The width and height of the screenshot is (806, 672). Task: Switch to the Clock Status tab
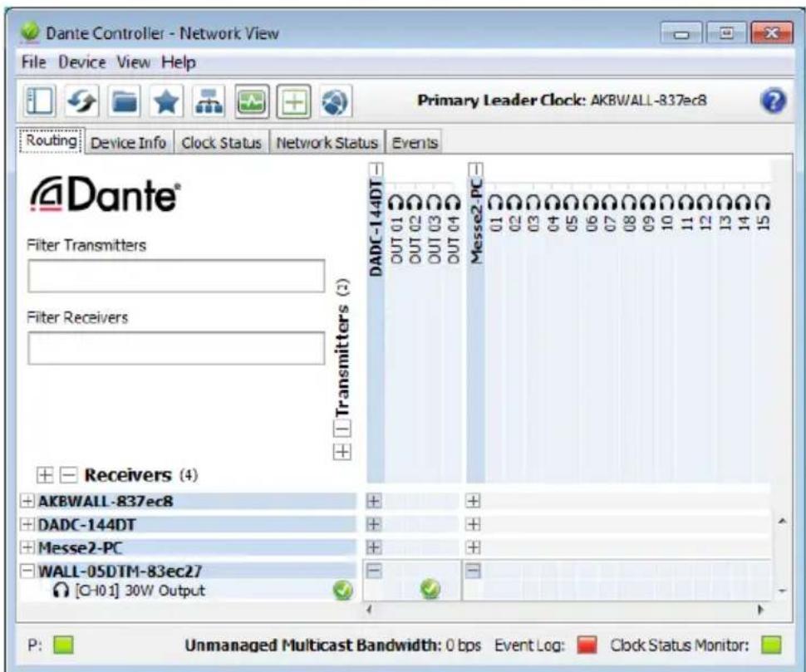point(221,142)
